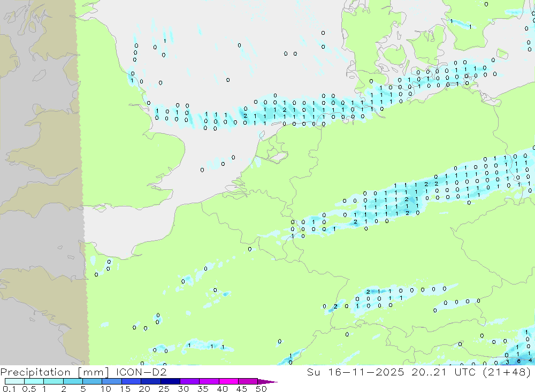Click the 1–2 mm legend color swatch
This screenshot has height=392, width=535.
coord(53,381)
